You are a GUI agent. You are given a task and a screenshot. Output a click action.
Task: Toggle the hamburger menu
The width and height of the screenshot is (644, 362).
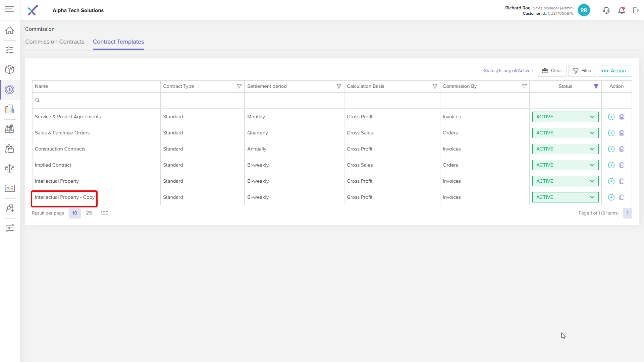(x=10, y=9)
